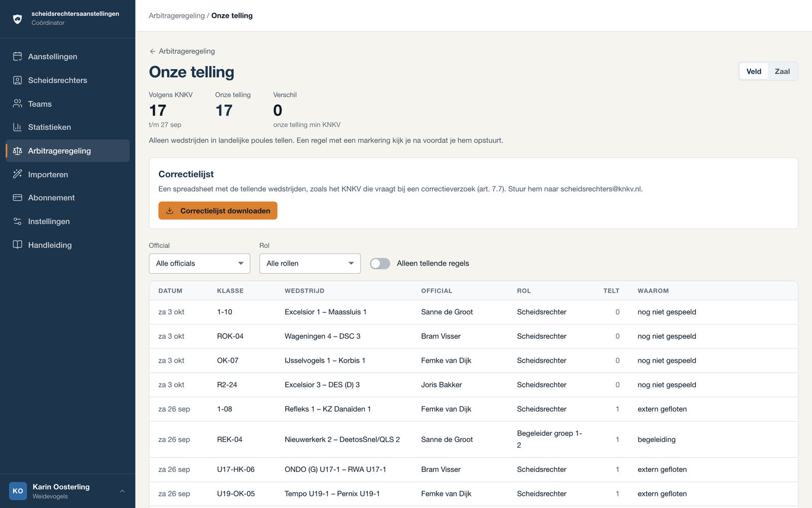Click Karin Oosterling name in sidebar footer

tap(61, 487)
